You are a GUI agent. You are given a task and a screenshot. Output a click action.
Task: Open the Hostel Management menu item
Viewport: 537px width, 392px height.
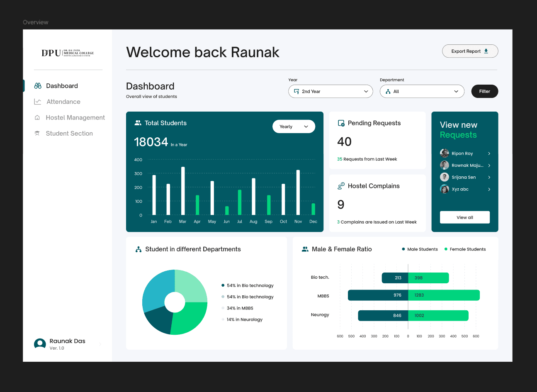75,117
